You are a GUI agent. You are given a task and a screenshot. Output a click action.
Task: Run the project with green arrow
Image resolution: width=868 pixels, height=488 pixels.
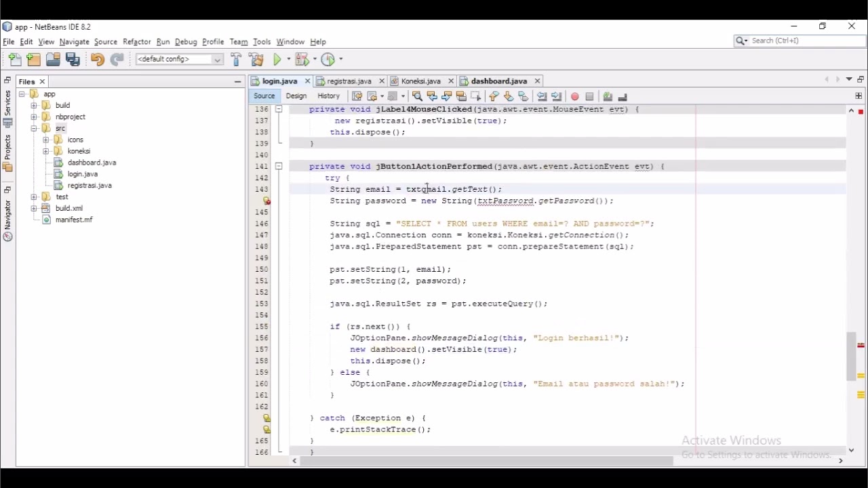point(278,60)
